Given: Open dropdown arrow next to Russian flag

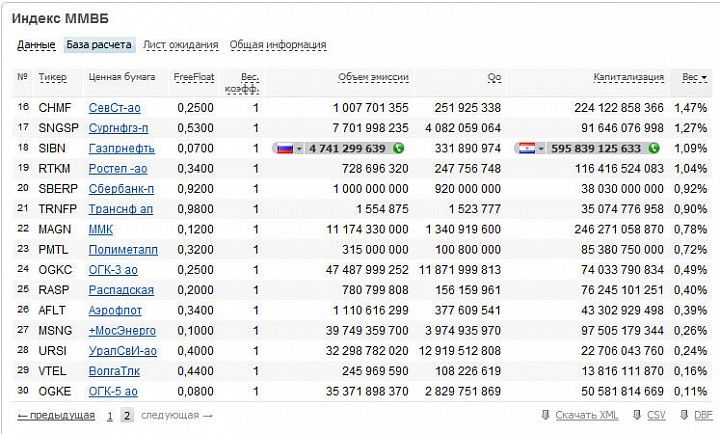Looking at the screenshot, I should click(x=299, y=149).
